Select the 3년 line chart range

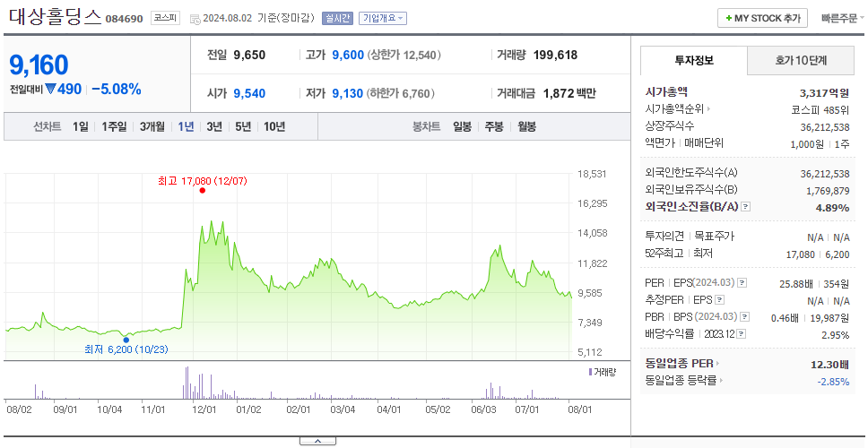click(x=214, y=126)
